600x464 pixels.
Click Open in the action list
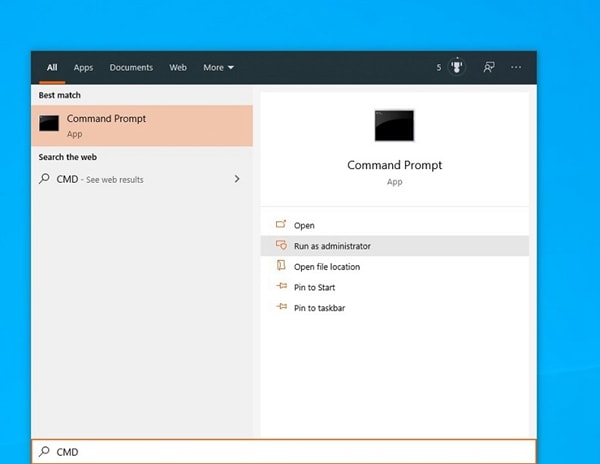[395, 225]
